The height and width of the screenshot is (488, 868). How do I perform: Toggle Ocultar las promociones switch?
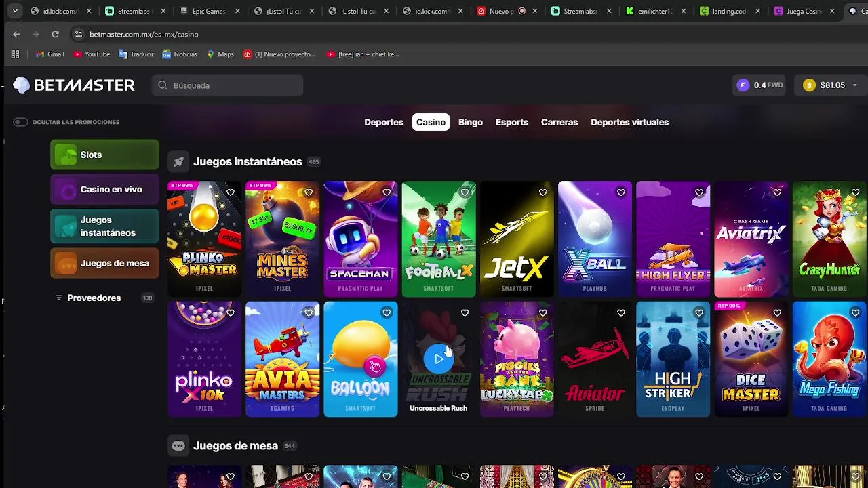20,122
